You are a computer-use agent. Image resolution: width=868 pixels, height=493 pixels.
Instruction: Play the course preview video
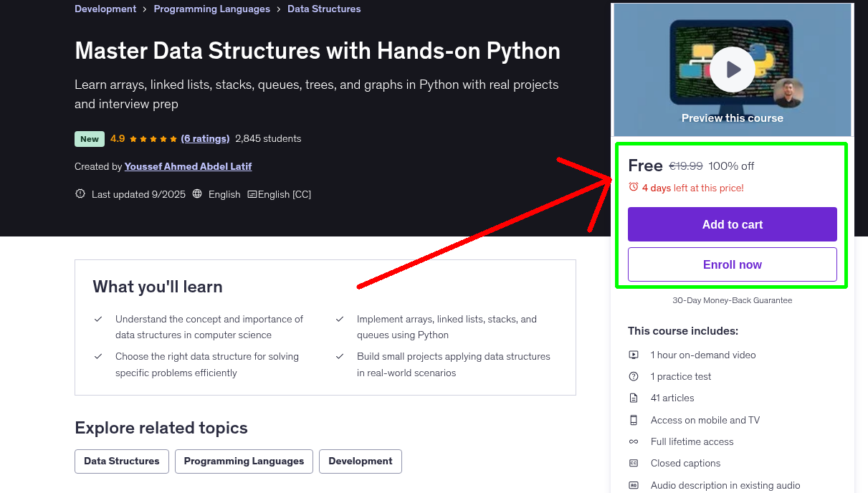click(732, 70)
